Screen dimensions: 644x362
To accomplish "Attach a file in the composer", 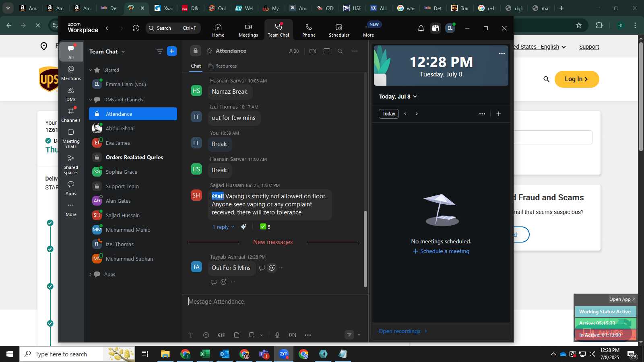I will coord(237,335).
